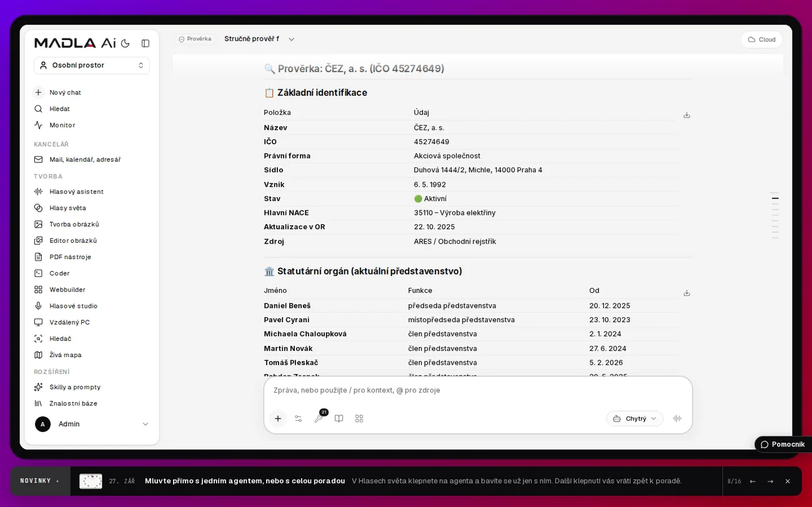Open composer settings sliders icon

(x=299, y=418)
